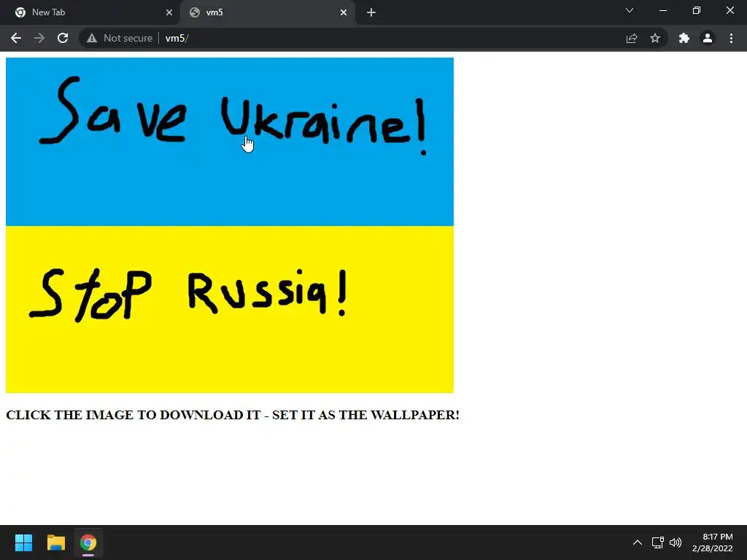Open the Chrome profile icon
This screenshot has height=560, width=747.
(708, 38)
